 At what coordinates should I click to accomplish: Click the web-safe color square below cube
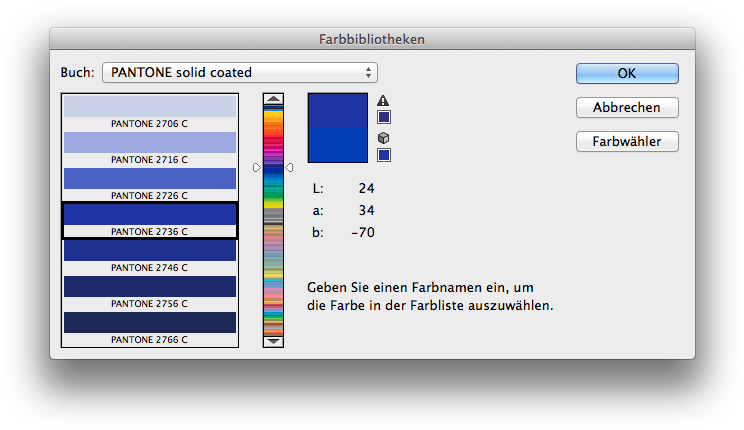click(384, 155)
